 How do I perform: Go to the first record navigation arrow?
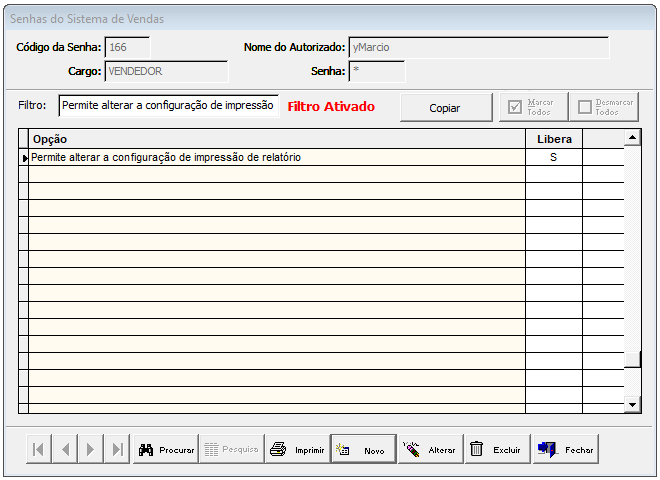pos(38,450)
